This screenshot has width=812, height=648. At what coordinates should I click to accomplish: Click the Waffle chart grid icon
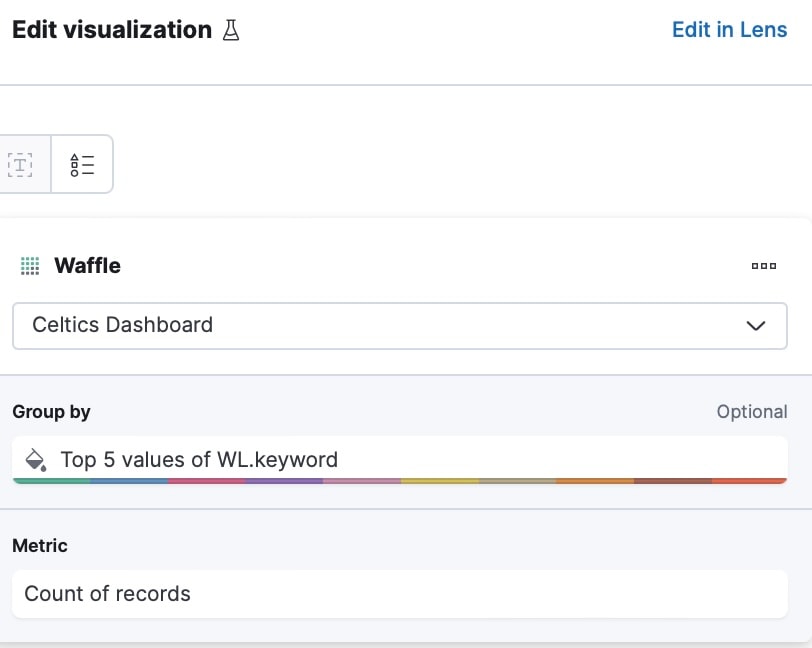click(x=30, y=266)
